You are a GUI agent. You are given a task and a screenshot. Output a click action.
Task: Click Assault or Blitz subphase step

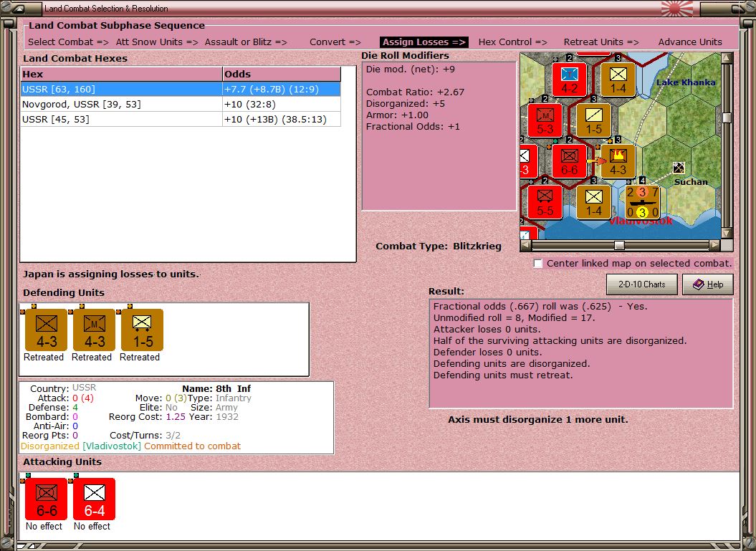245,42
